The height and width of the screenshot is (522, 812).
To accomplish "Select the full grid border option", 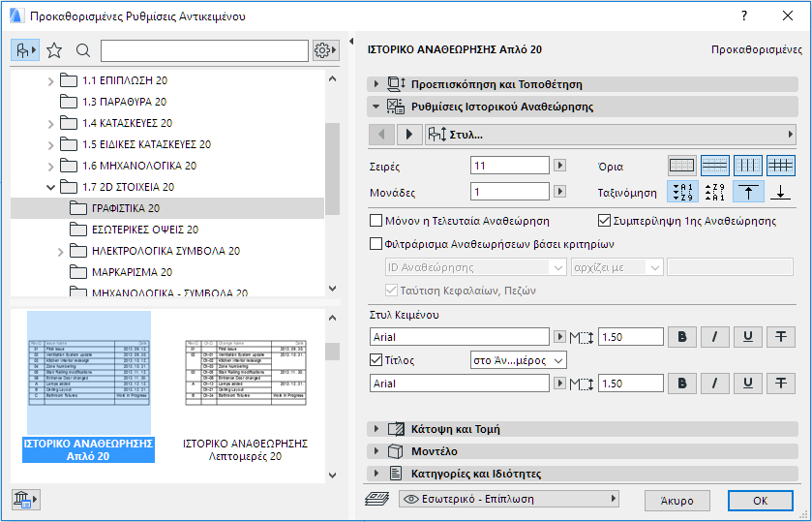I will coord(780,166).
